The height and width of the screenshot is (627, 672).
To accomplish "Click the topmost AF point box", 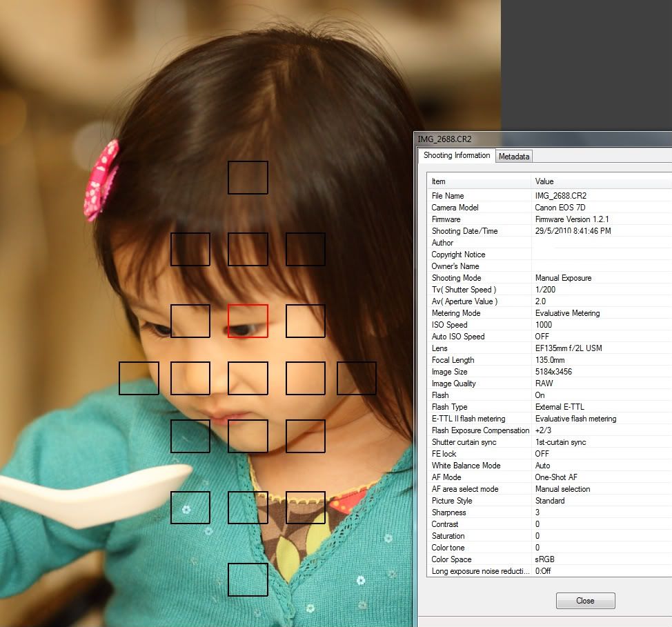I will tap(248, 177).
